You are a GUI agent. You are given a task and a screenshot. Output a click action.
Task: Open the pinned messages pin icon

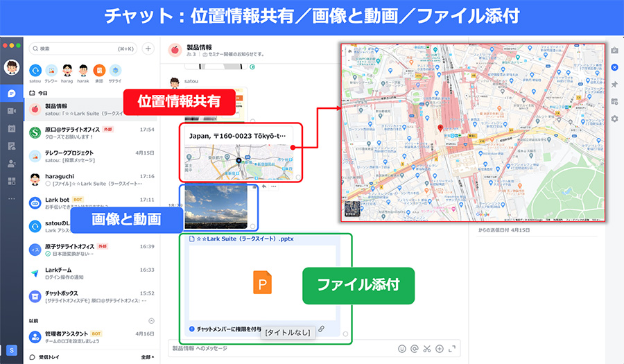coord(614,85)
